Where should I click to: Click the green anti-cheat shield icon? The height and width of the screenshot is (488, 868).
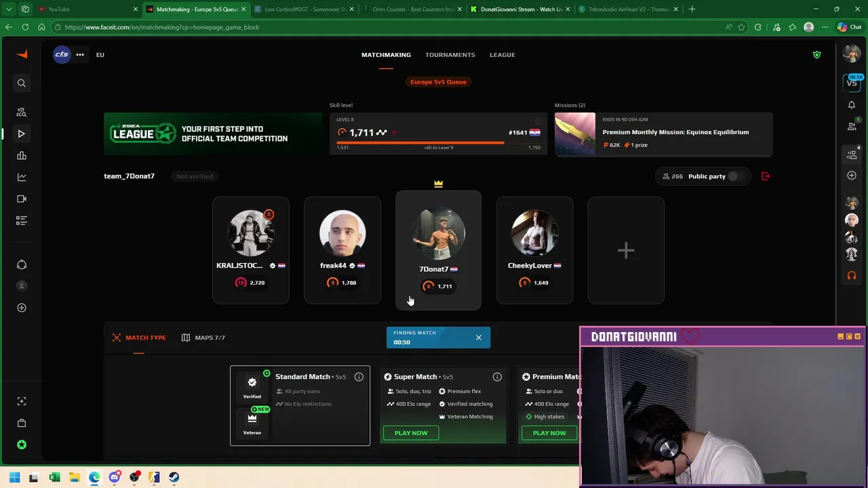(816, 54)
